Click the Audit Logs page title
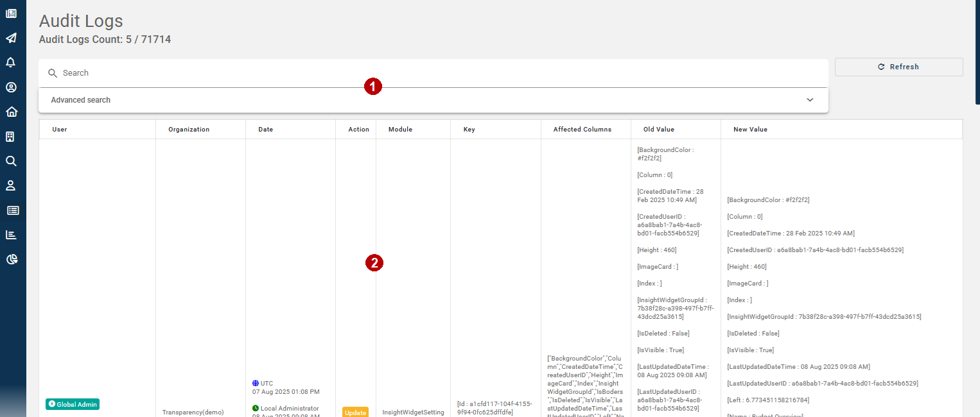980x417 pixels. coord(81,21)
